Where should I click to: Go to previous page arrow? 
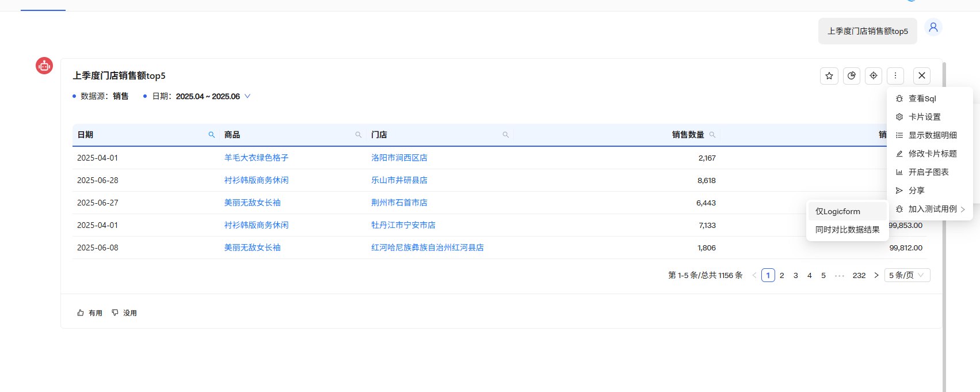click(x=754, y=275)
